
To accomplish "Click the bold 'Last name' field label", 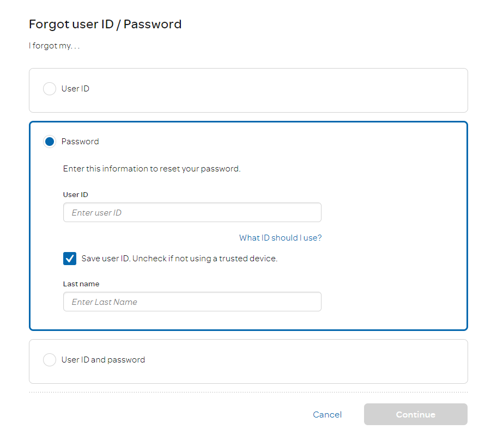I will tap(81, 284).
